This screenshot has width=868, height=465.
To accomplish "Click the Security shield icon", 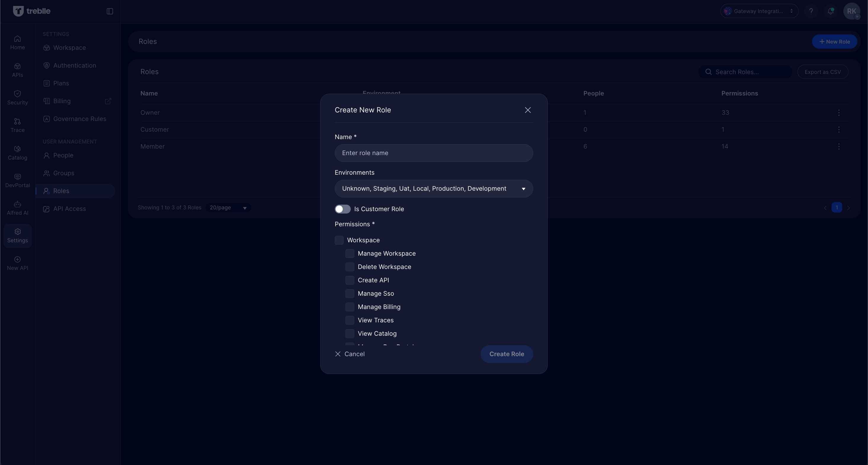I will 17,94.
